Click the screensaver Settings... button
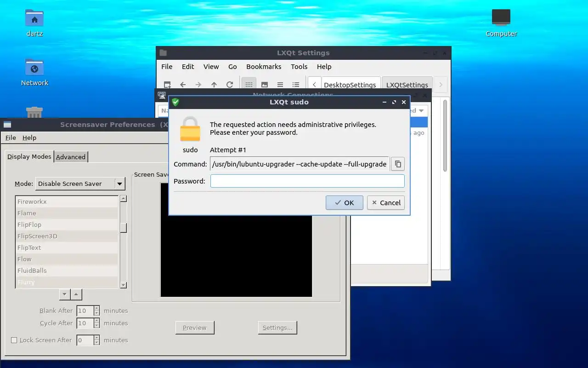Screen dimensions: 588x368 click(x=277, y=328)
